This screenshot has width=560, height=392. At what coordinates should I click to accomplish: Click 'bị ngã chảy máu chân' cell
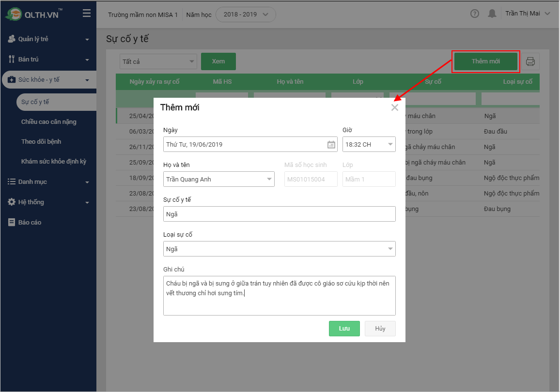click(436, 162)
